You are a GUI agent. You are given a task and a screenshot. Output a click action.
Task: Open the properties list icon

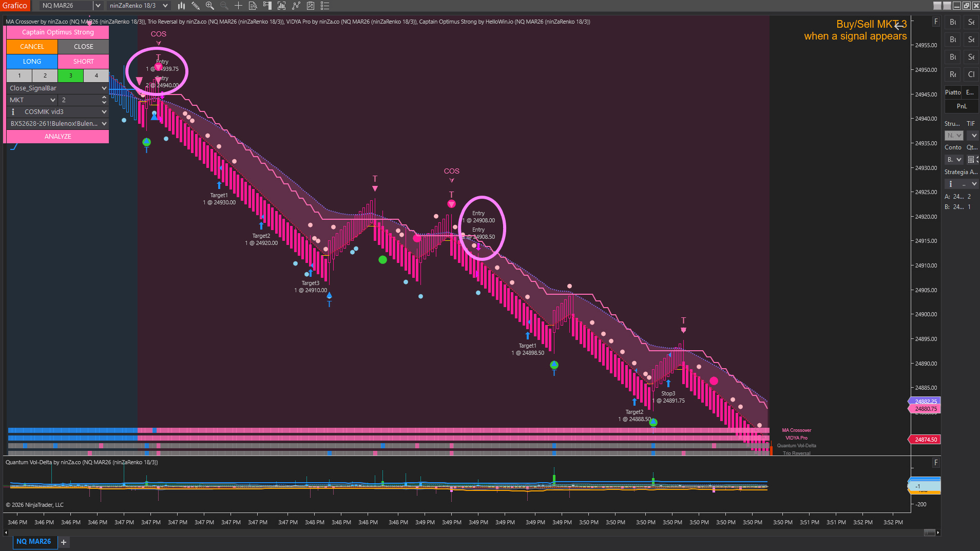click(325, 6)
